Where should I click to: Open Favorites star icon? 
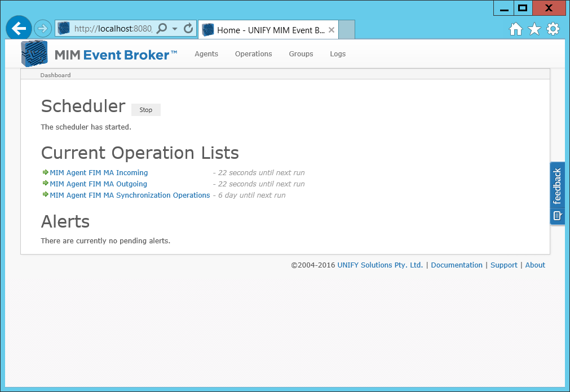point(534,29)
